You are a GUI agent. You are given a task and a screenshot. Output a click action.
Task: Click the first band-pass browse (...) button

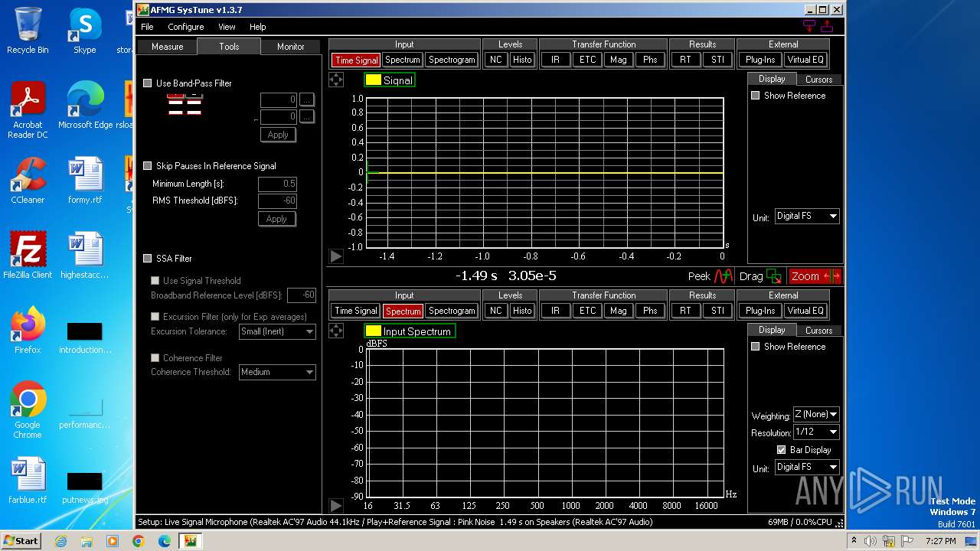click(306, 99)
